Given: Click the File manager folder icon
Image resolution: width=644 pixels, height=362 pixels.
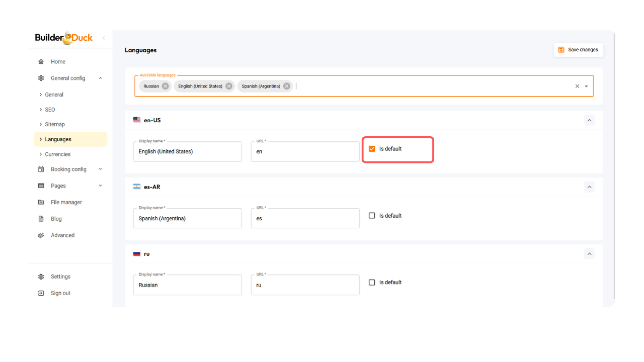Looking at the screenshot, I should click(x=41, y=202).
